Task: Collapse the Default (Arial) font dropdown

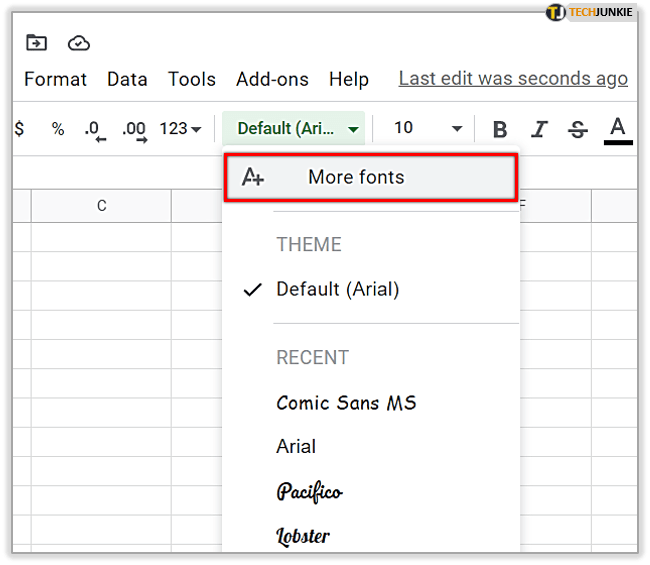Action: coord(297,129)
